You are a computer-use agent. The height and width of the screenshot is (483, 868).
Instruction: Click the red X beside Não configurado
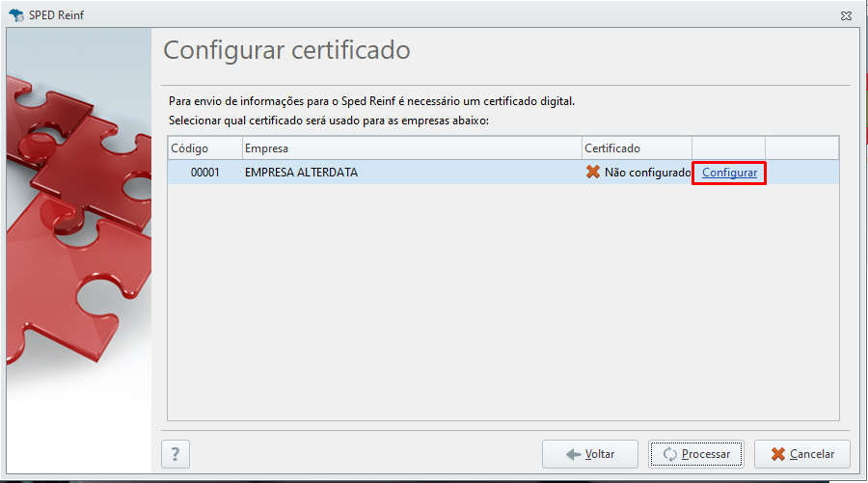tap(593, 172)
